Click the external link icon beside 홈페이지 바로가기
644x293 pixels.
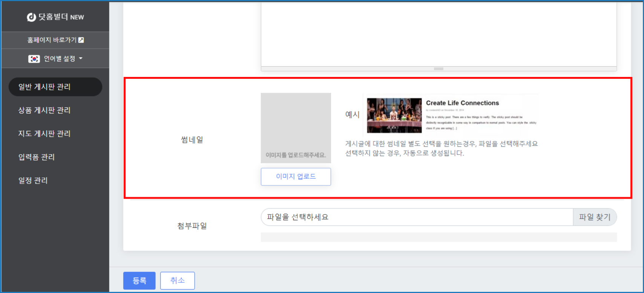81,40
